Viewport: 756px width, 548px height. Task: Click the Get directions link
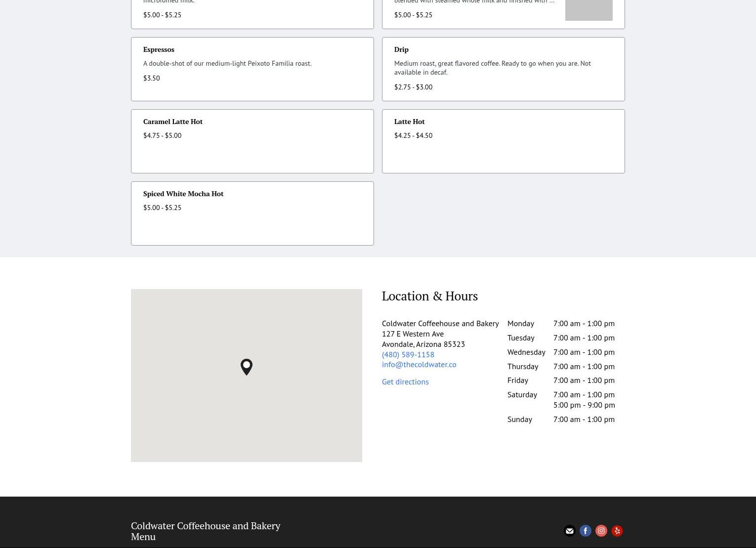point(405,381)
